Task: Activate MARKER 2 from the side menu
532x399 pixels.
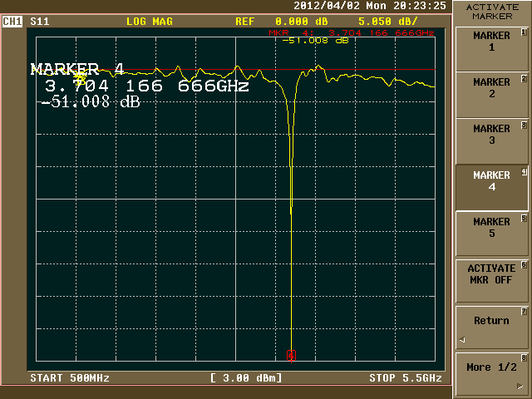Action: coord(491,88)
